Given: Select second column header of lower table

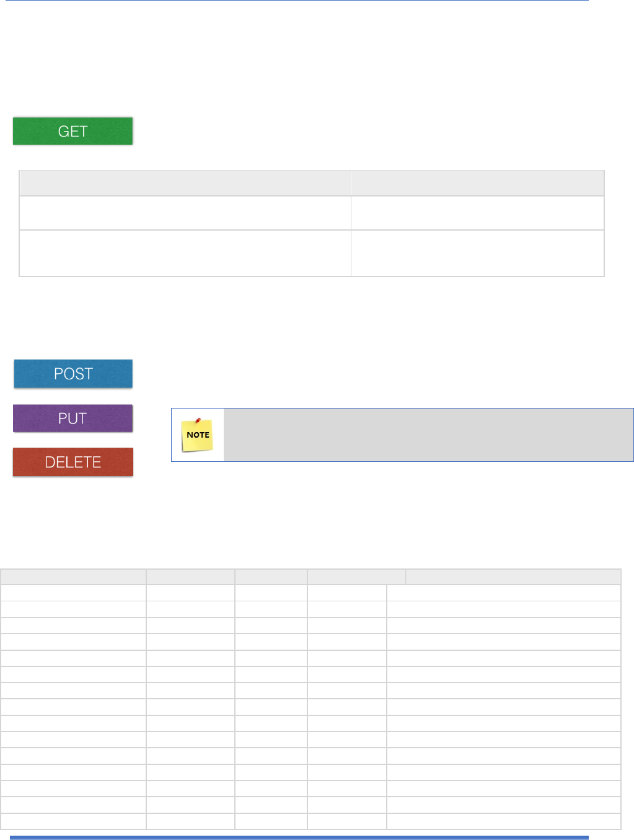Looking at the screenshot, I should pos(190,577).
